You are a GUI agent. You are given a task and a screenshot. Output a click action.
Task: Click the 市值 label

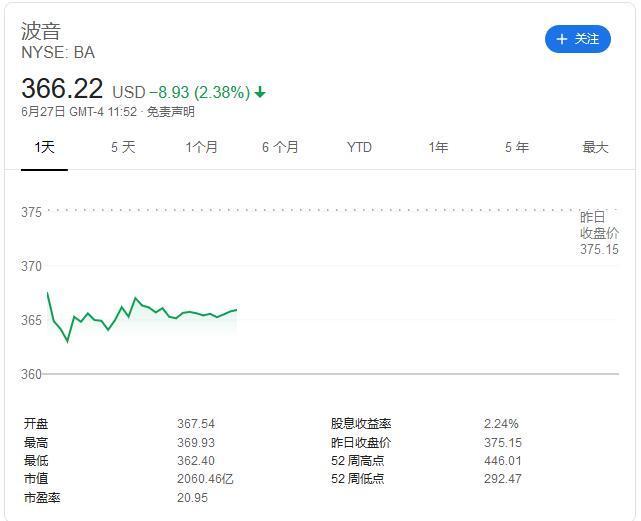coord(36,478)
